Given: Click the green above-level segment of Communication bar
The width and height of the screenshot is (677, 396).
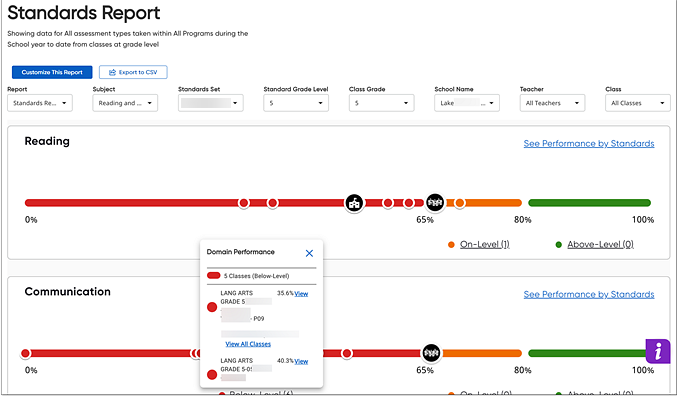Looking at the screenshot, I should coord(587,354).
